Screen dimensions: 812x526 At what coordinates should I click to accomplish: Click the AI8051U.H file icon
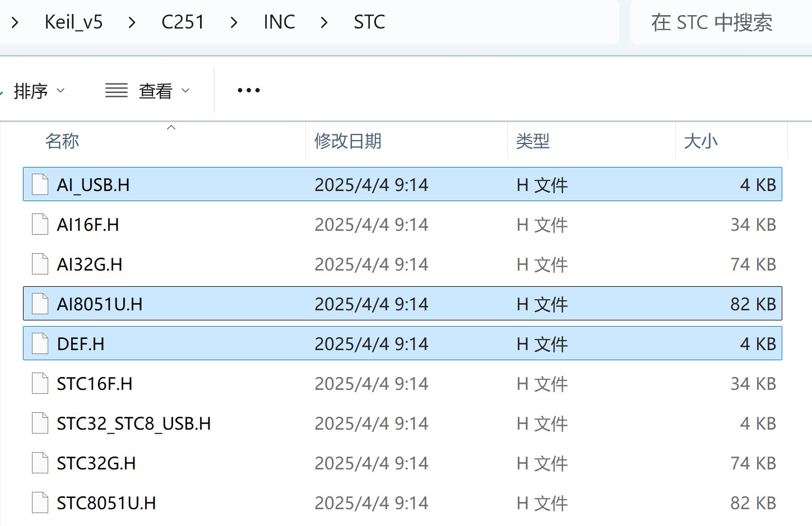(x=40, y=304)
